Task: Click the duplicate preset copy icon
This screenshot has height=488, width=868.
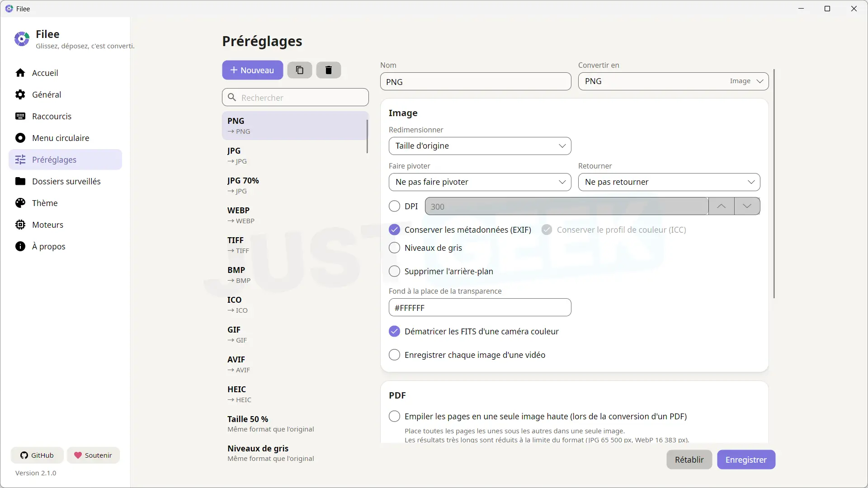Action: 299,70
